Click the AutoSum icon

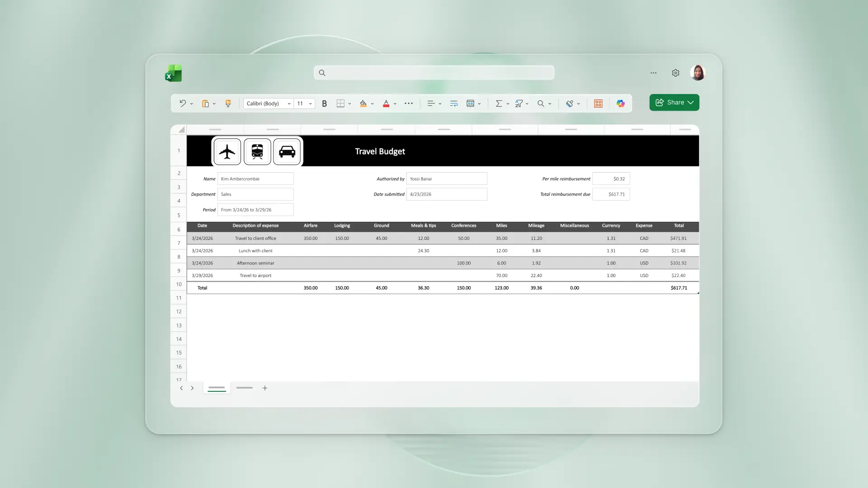coord(499,103)
